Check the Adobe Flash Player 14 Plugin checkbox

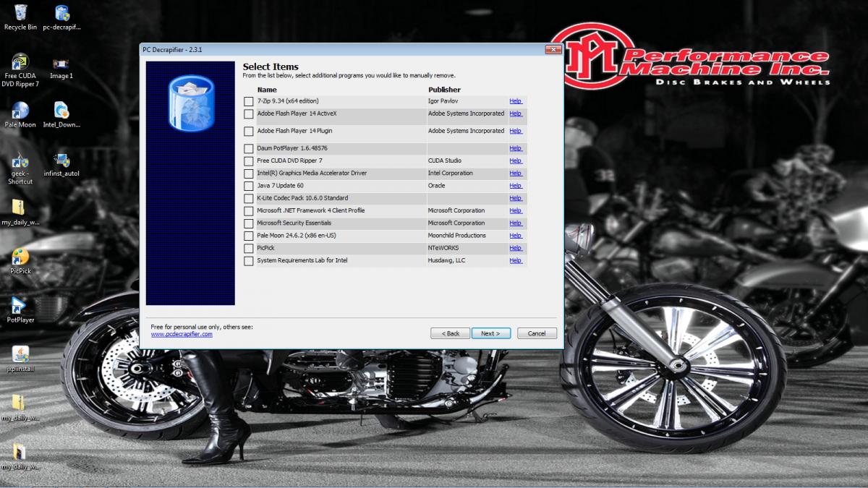point(249,132)
